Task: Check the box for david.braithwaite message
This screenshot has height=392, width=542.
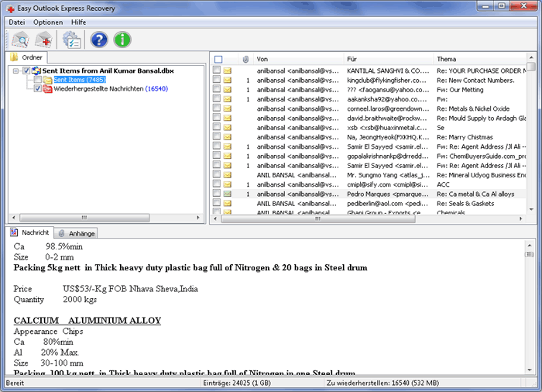Action: click(217, 118)
